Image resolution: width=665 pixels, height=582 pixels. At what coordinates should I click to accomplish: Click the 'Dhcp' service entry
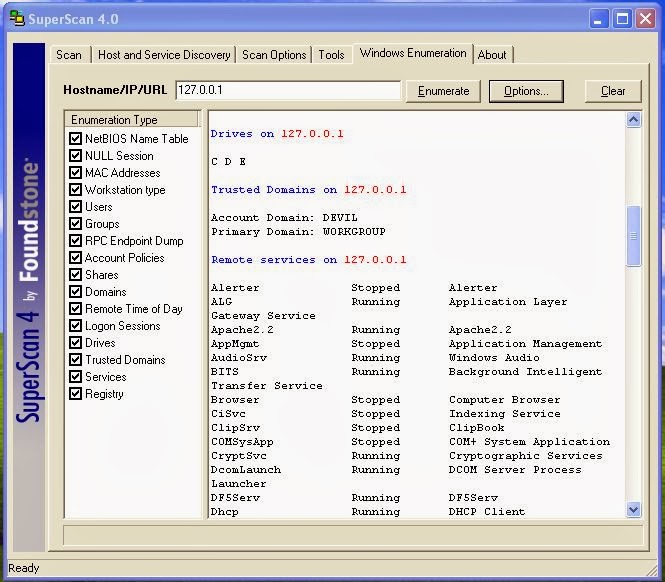(225, 512)
